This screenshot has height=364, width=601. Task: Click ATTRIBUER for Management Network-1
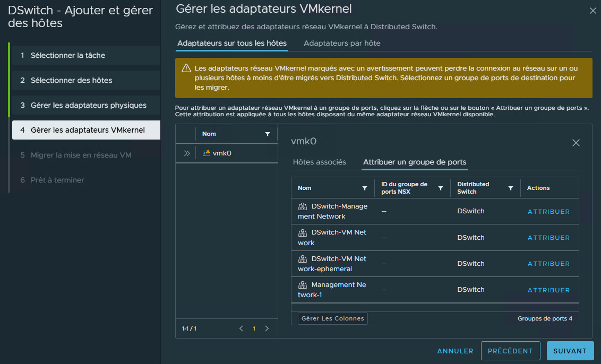pos(548,290)
